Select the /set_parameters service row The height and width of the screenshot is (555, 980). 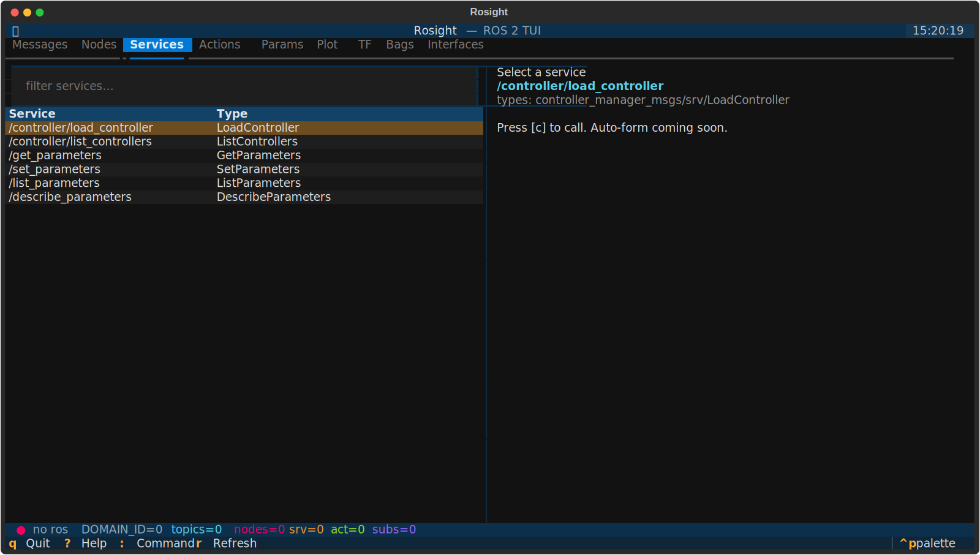pos(244,170)
